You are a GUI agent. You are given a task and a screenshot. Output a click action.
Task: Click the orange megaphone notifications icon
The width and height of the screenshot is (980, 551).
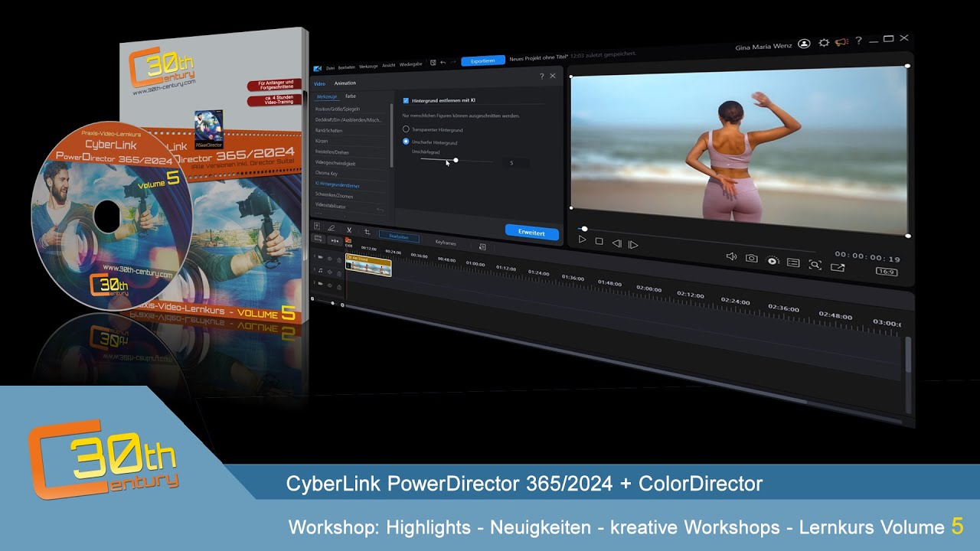pyautogui.click(x=842, y=41)
